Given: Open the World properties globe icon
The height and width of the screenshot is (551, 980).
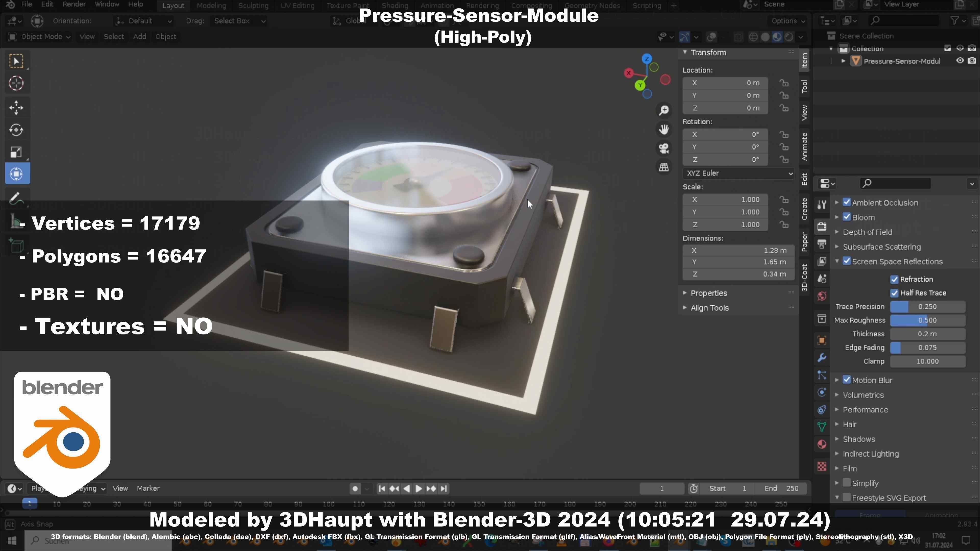Looking at the screenshot, I should [x=822, y=296].
